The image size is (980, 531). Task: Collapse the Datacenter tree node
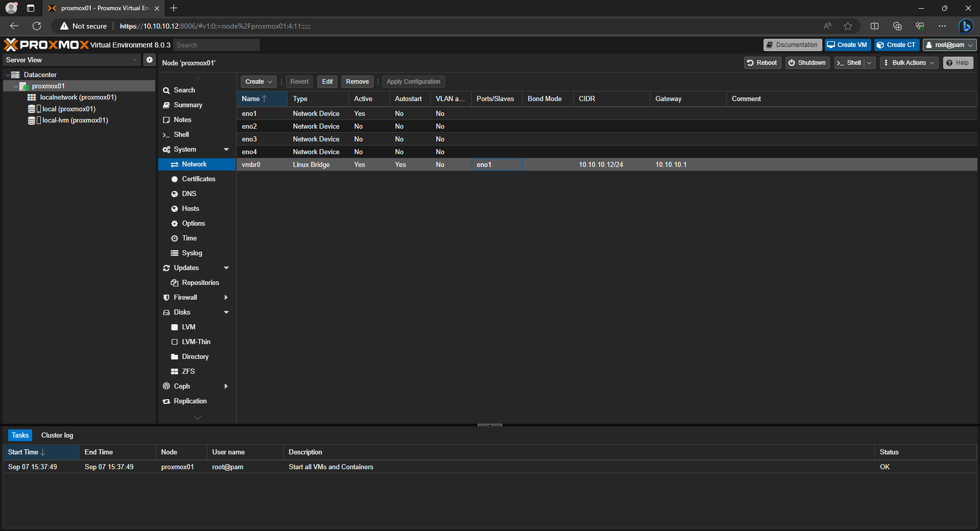(x=8, y=75)
